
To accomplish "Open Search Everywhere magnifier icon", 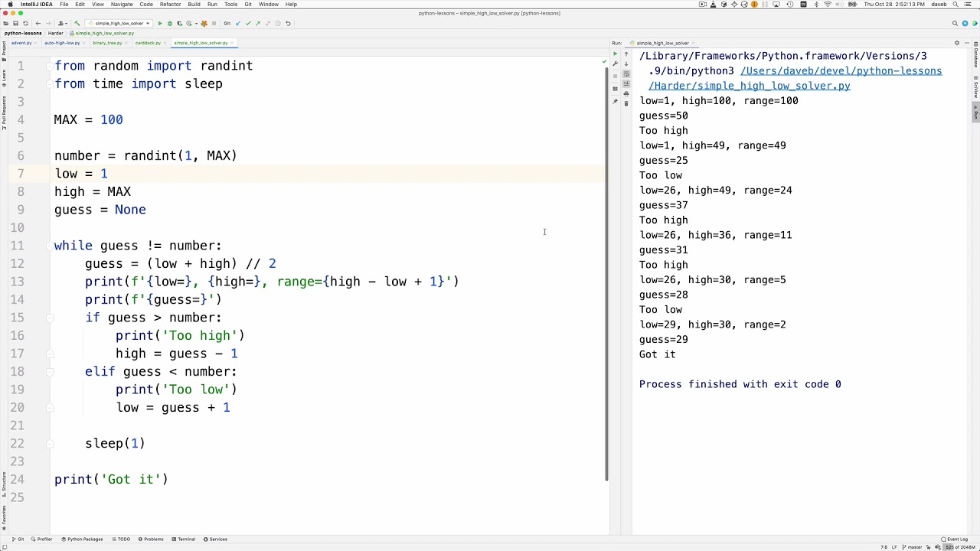I will pos(955,24).
